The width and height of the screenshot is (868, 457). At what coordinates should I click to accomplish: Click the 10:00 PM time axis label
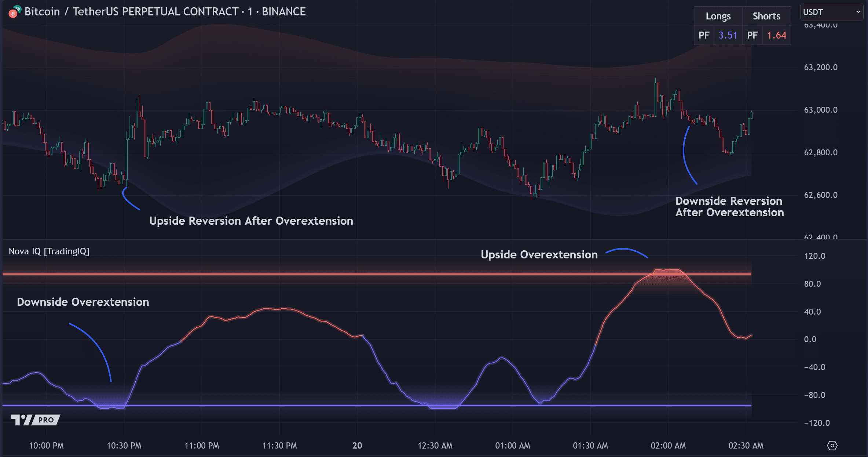click(x=46, y=446)
